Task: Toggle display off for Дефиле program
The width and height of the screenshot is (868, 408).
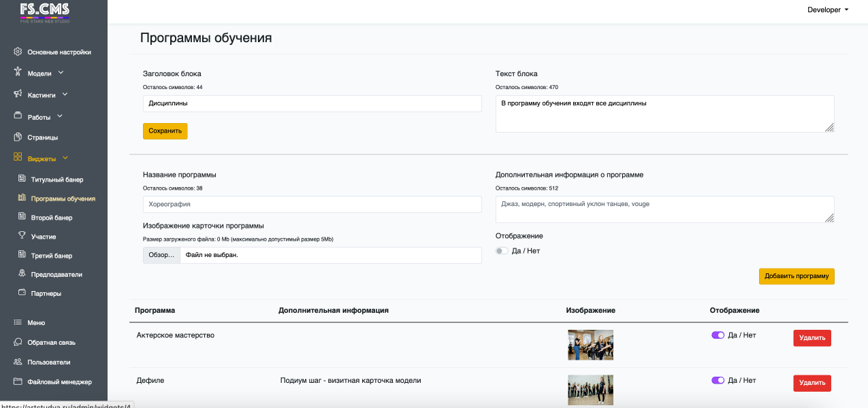Action: point(718,380)
